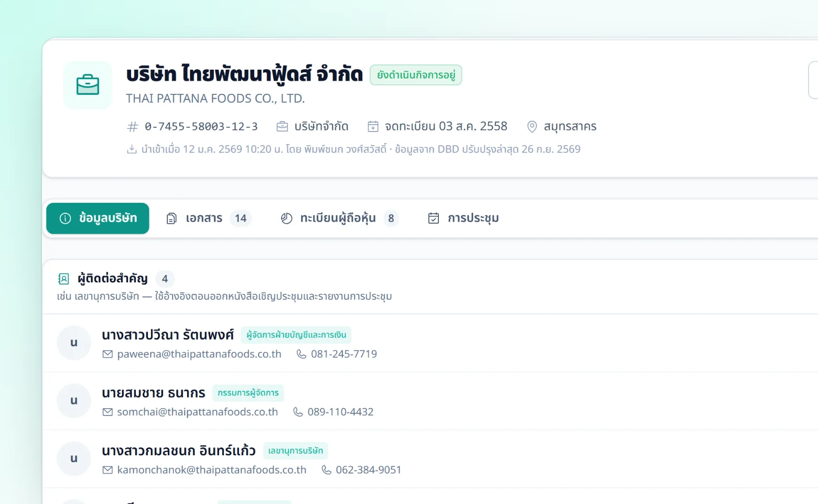
Task: Email somchai@thaipattanafoods.co.th
Action: click(198, 412)
